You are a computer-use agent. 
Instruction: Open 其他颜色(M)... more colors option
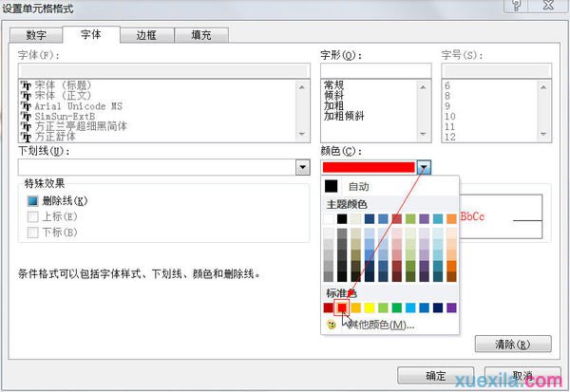(390, 325)
